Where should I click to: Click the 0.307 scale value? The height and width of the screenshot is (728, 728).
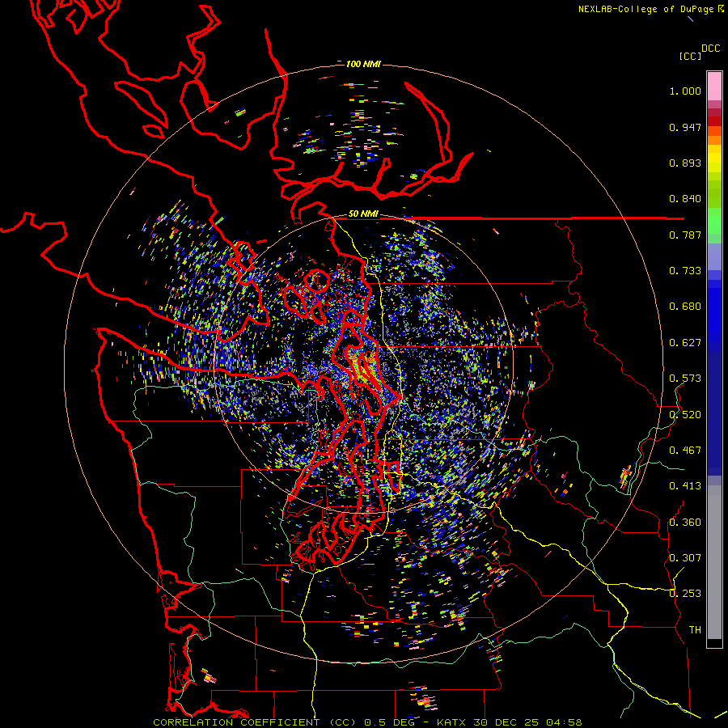685,558
